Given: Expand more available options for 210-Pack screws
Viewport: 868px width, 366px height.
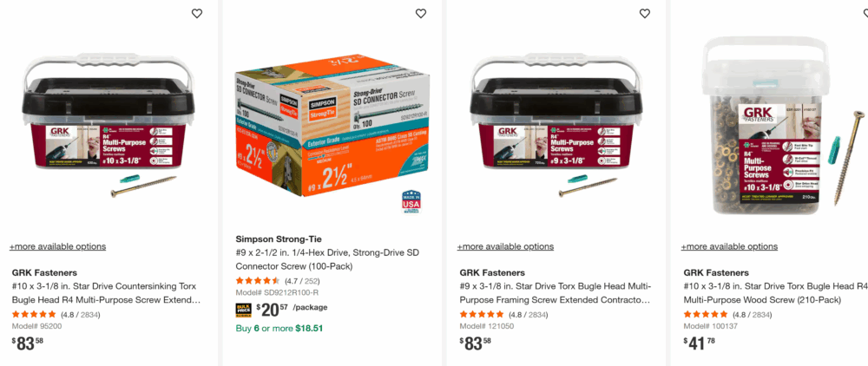Looking at the screenshot, I should (x=729, y=246).
